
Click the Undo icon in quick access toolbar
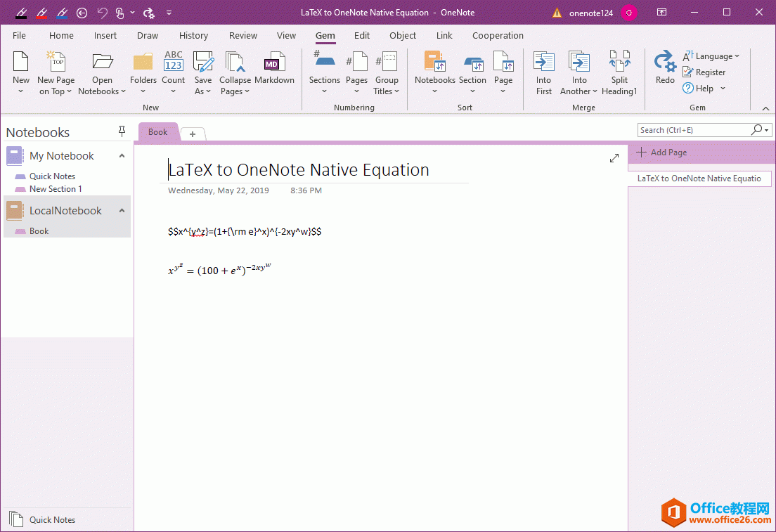point(103,12)
